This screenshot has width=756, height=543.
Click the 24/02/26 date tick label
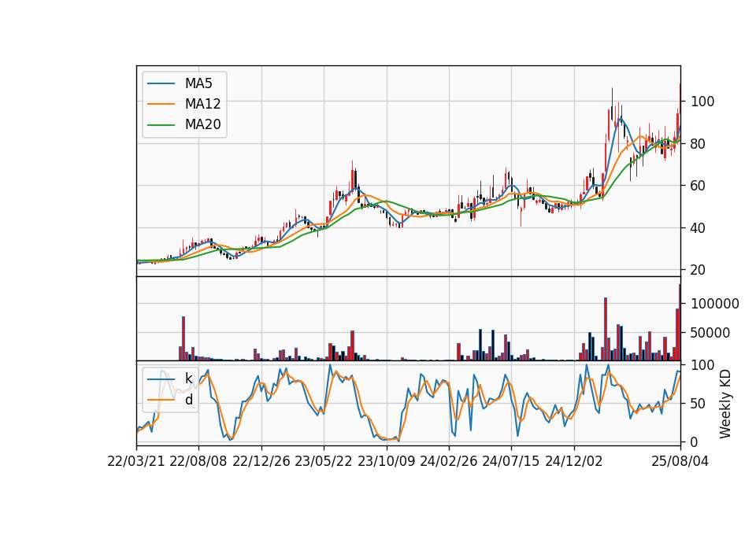[448, 462]
